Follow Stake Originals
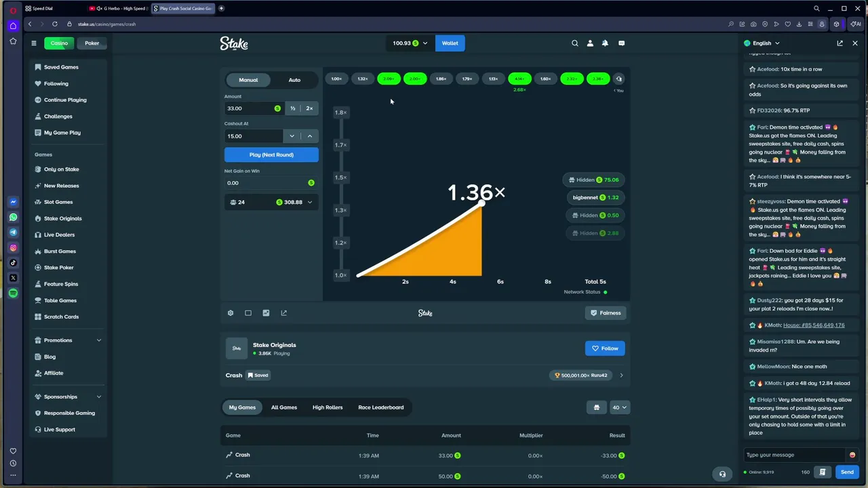This screenshot has width=868, height=488. (605, 348)
